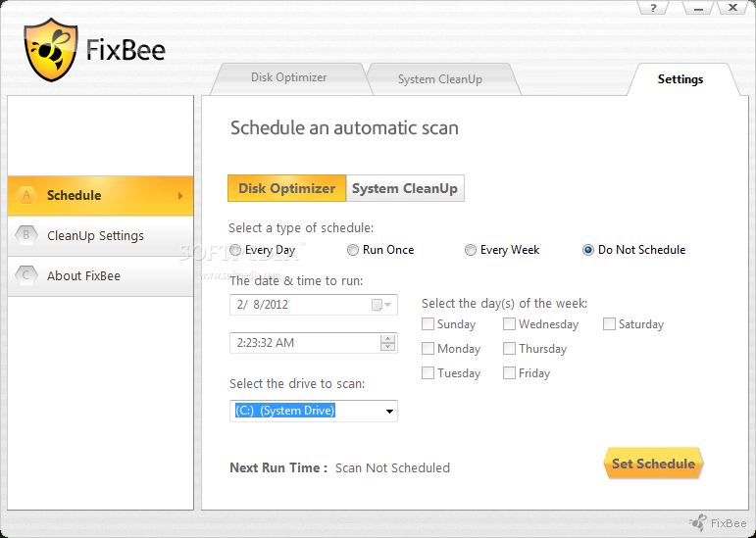Click the time spinner arrows
The width and height of the screenshot is (756, 538).
[x=387, y=343]
